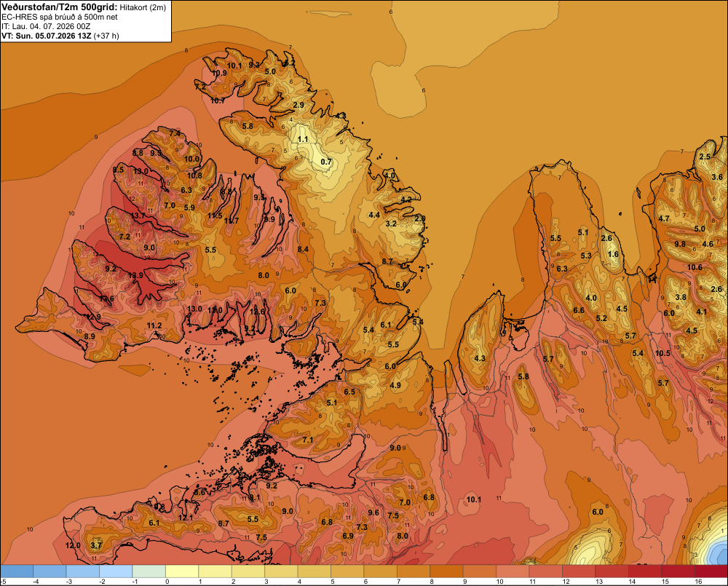Click the legend swatch between 8 and 9
728x586 pixels.
446,571
